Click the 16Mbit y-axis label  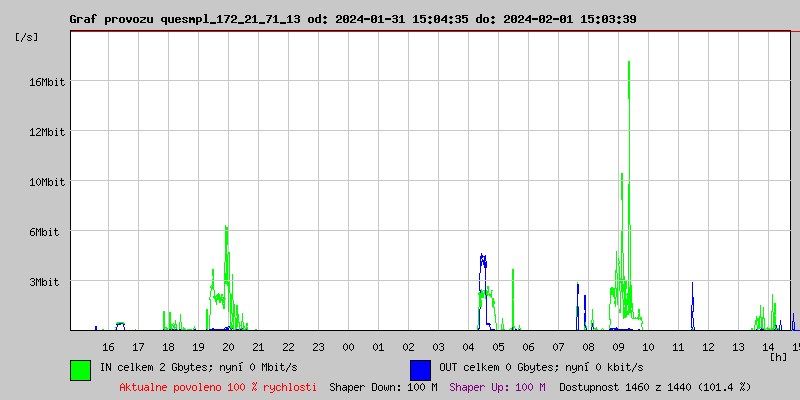[x=47, y=82]
